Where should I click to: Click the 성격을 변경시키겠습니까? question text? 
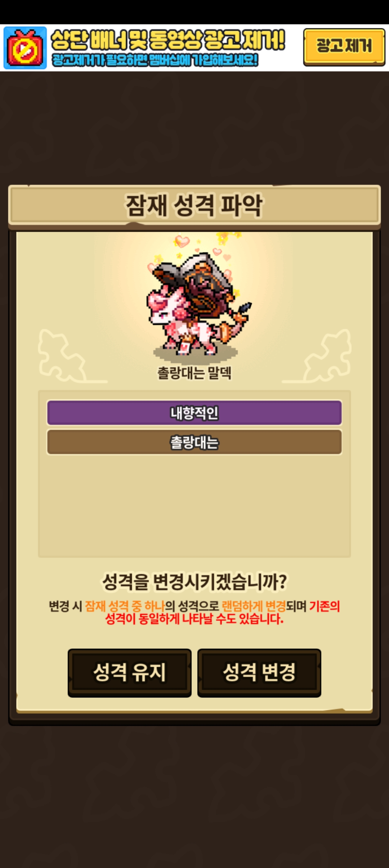pyautogui.click(x=194, y=581)
